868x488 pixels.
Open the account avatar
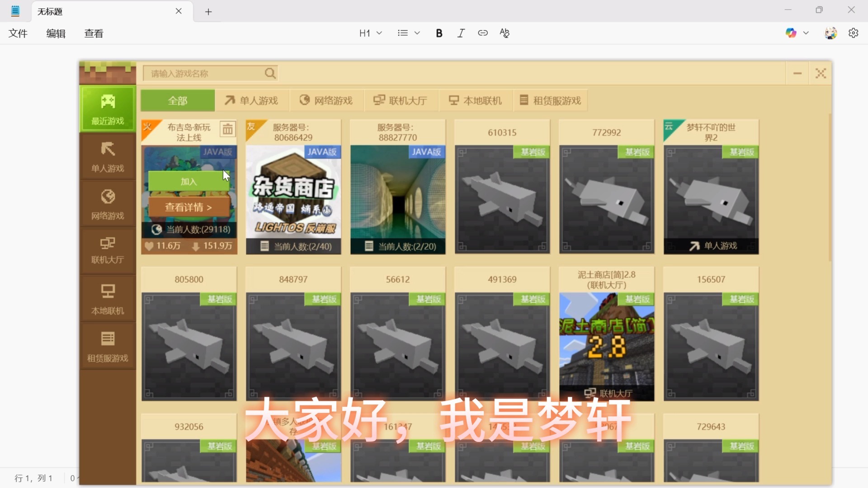coord(830,33)
